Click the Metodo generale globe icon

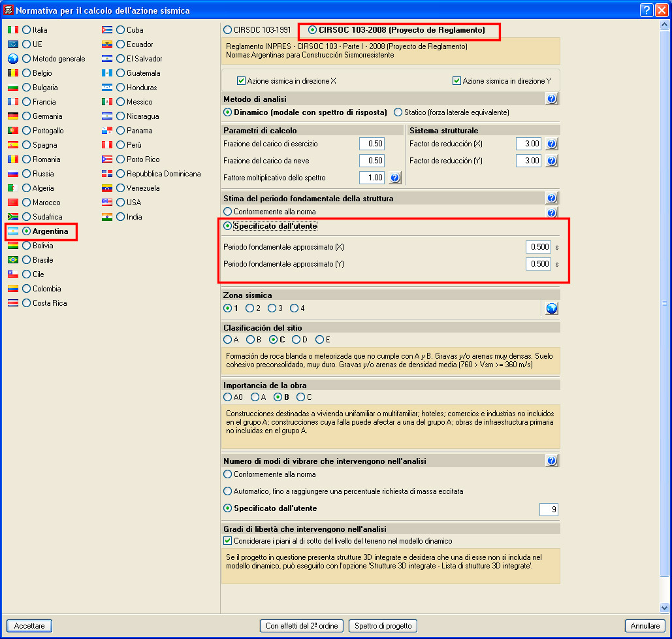[x=13, y=58]
